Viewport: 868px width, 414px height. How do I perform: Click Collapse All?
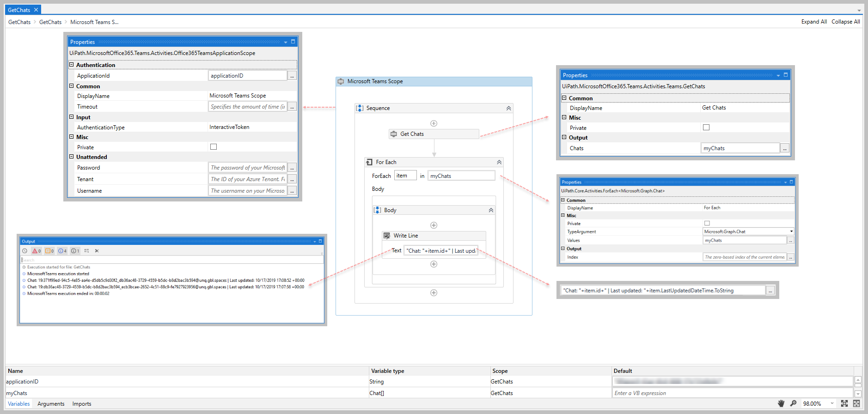846,22
